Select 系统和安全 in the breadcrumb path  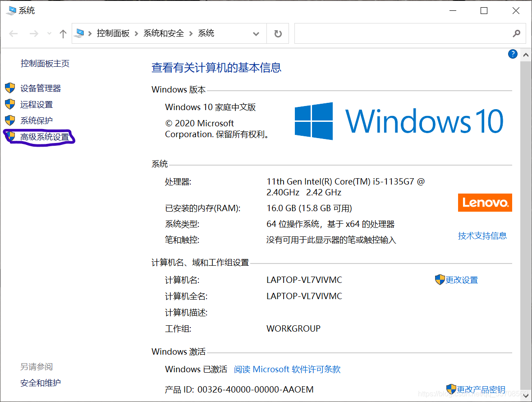[x=164, y=33]
